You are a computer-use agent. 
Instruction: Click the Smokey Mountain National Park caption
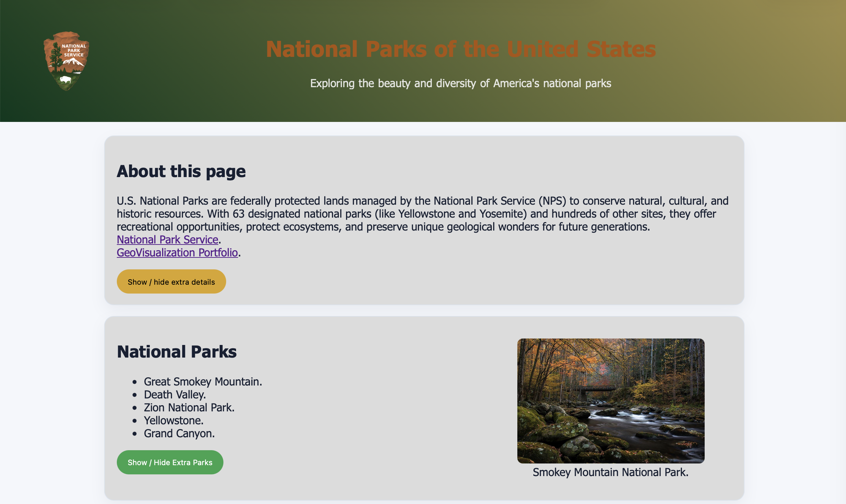click(x=611, y=472)
